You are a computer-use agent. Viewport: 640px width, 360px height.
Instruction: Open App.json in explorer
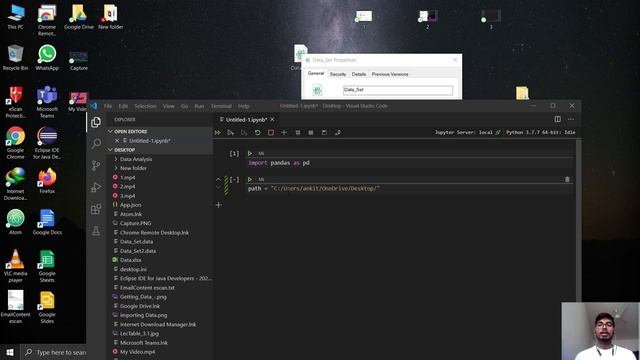[130, 205]
